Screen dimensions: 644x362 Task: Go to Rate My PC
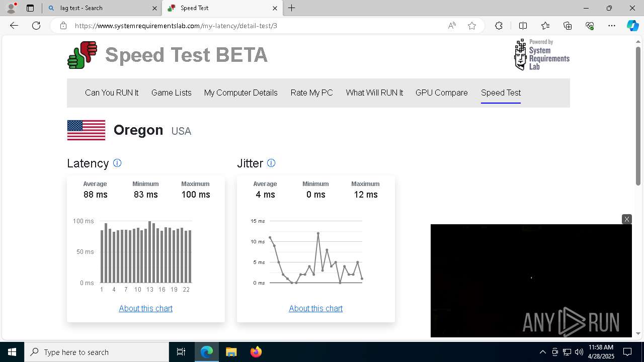pos(312,93)
